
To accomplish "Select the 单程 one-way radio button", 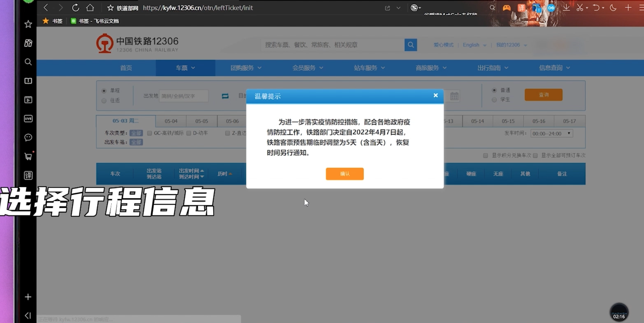I will [x=104, y=90].
